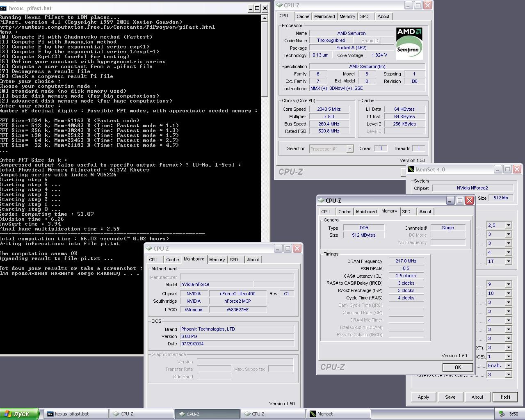Click the Rated FSB value 520.8 MHz
Screen dimensions: 525x420
tap(329, 131)
